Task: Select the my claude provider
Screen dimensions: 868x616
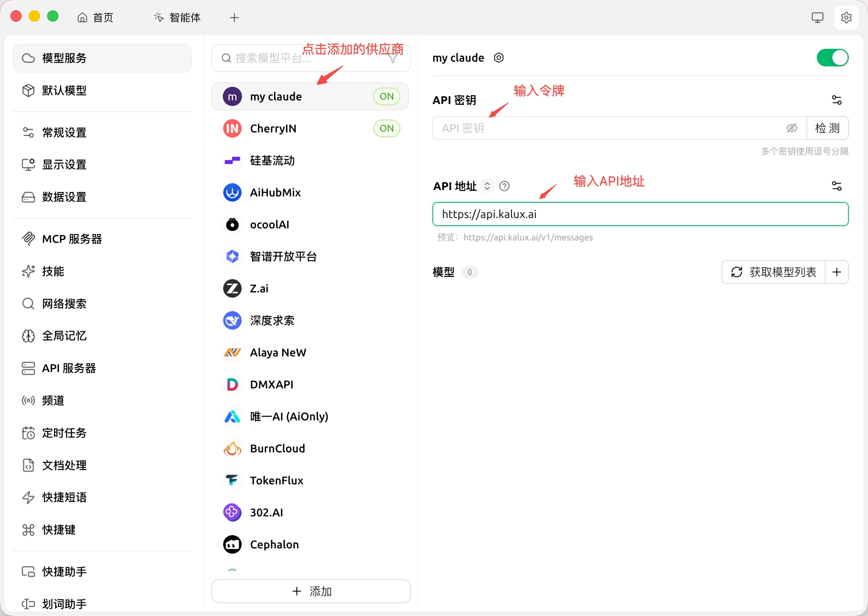Action: coord(310,96)
